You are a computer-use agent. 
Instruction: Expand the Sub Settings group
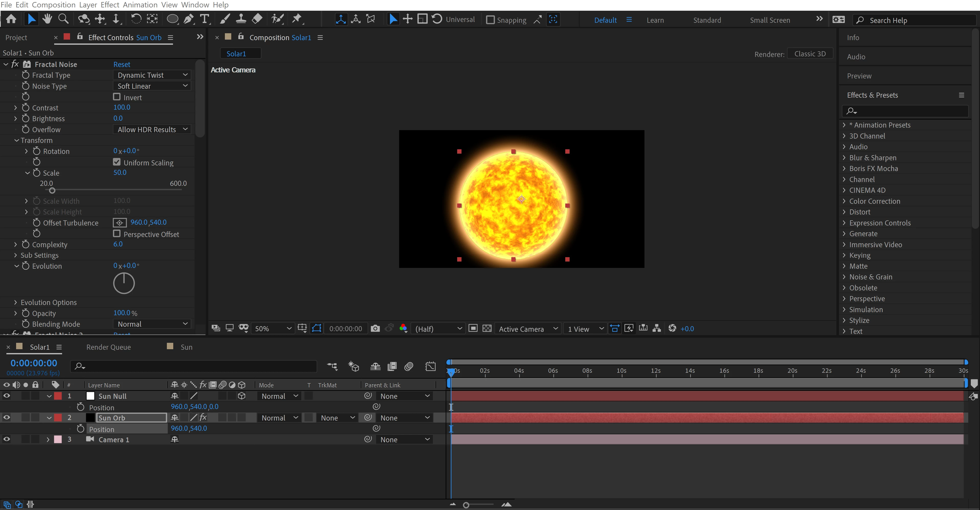[16, 255]
